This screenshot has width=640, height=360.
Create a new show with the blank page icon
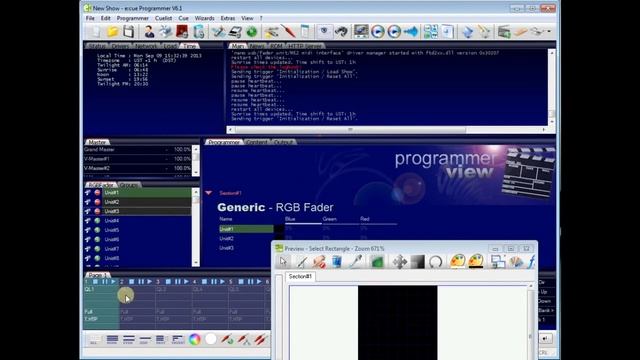[x=95, y=31]
